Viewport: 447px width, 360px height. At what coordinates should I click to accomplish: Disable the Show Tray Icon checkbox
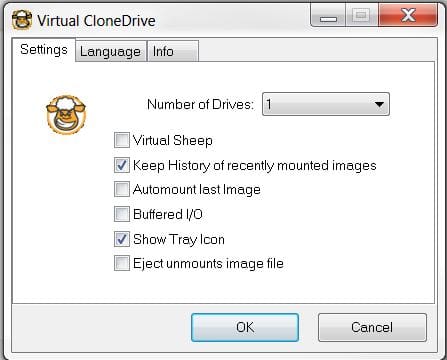coord(122,239)
